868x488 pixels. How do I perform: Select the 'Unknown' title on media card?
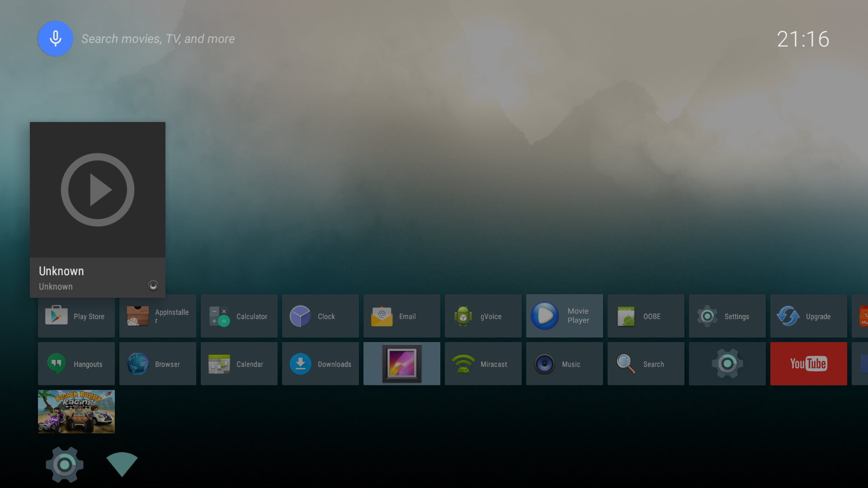[61, 271]
